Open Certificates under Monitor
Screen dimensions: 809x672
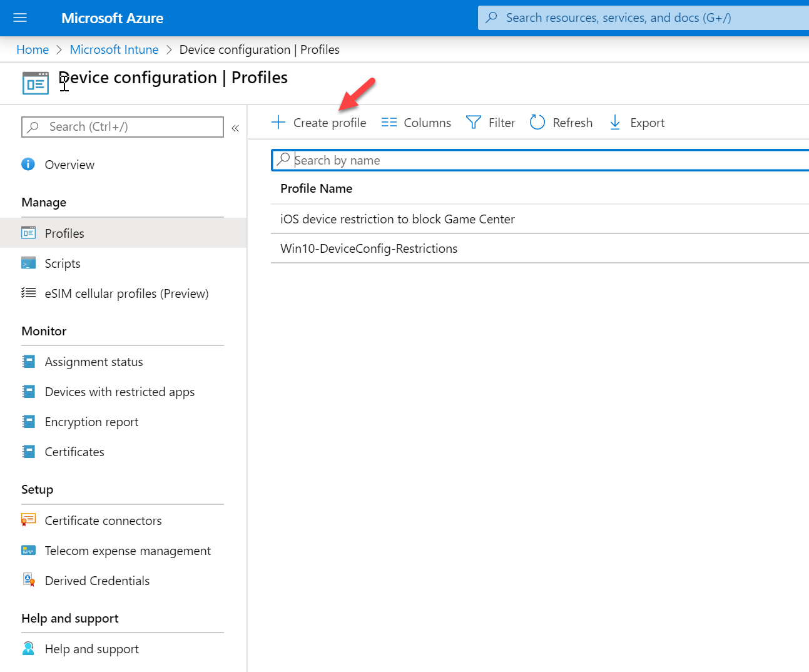(x=74, y=452)
